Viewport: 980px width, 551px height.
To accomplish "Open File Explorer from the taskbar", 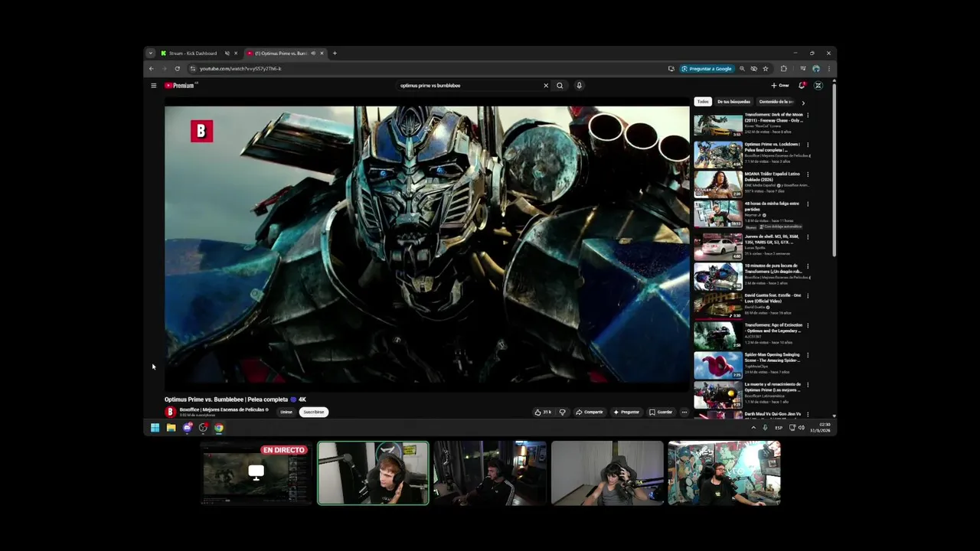I will click(x=171, y=428).
